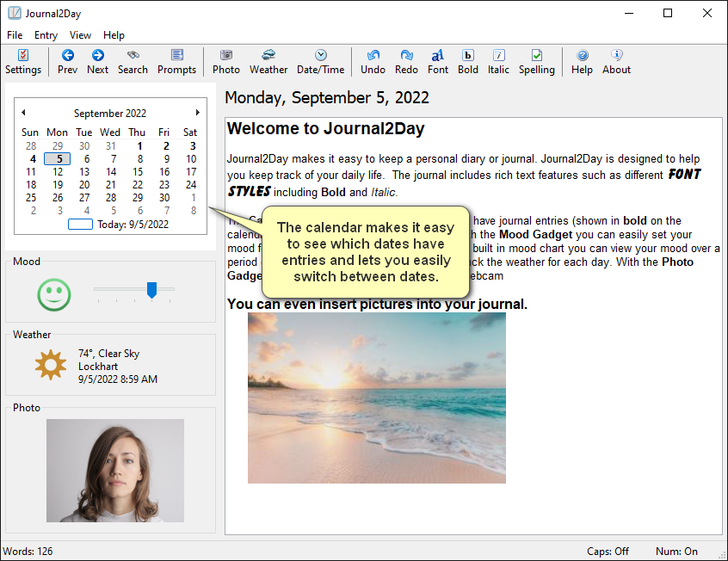The height and width of the screenshot is (561, 728).
Task: Go to previous month in calendar
Action: point(23,113)
